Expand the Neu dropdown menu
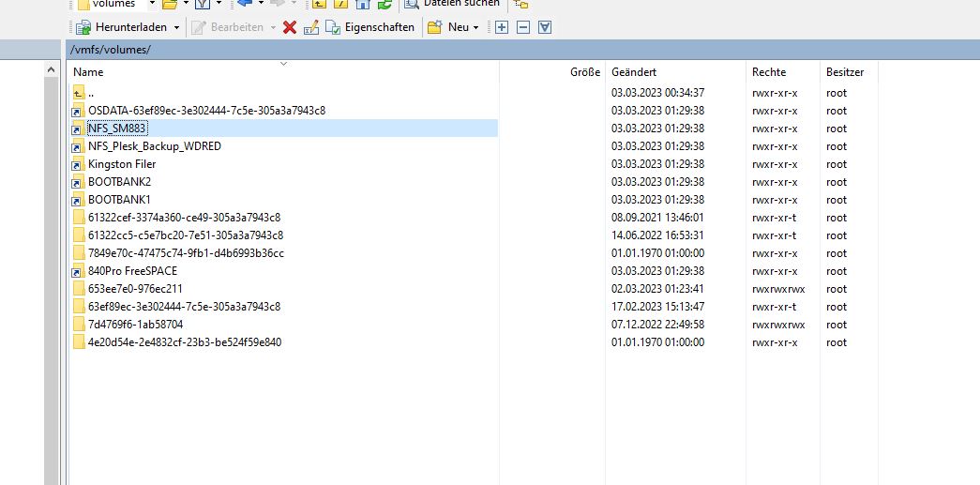980x485 pixels. click(x=475, y=27)
